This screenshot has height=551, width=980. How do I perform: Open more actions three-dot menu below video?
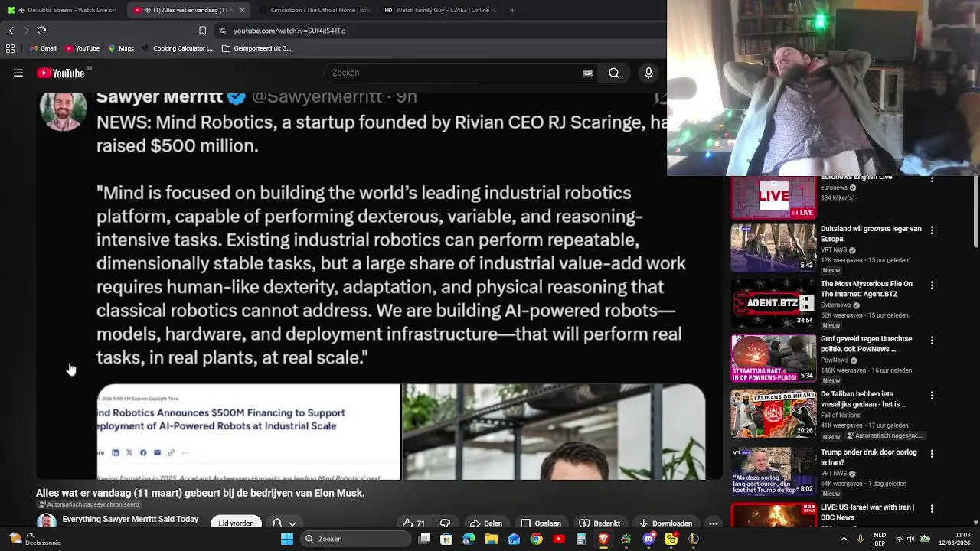point(713,523)
